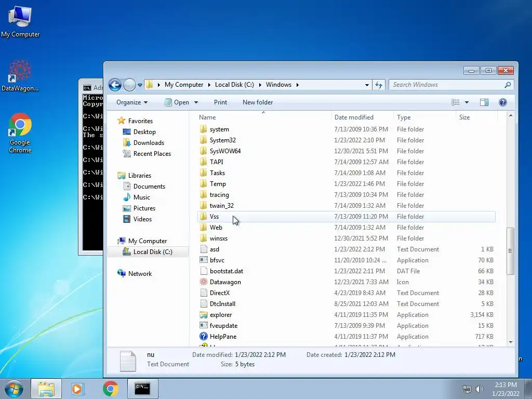The width and height of the screenshot is (532, 399).
Task: Click the file list scroll down arrow
Action: coord(511,342)
